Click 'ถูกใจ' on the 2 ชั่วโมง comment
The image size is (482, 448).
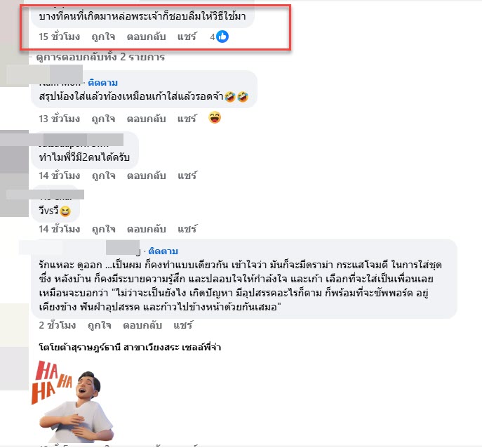(x=100, y=325)
